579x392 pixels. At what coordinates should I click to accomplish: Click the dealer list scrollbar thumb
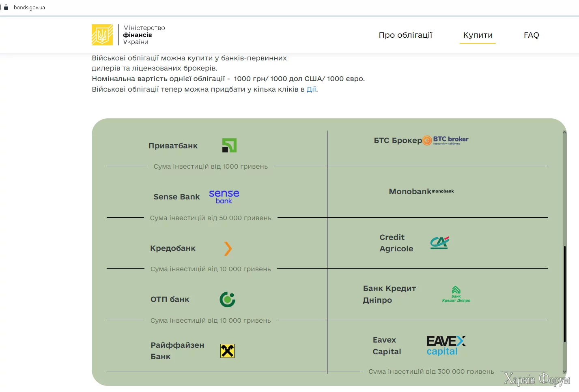pyautogui.click(x=565, y=294)
